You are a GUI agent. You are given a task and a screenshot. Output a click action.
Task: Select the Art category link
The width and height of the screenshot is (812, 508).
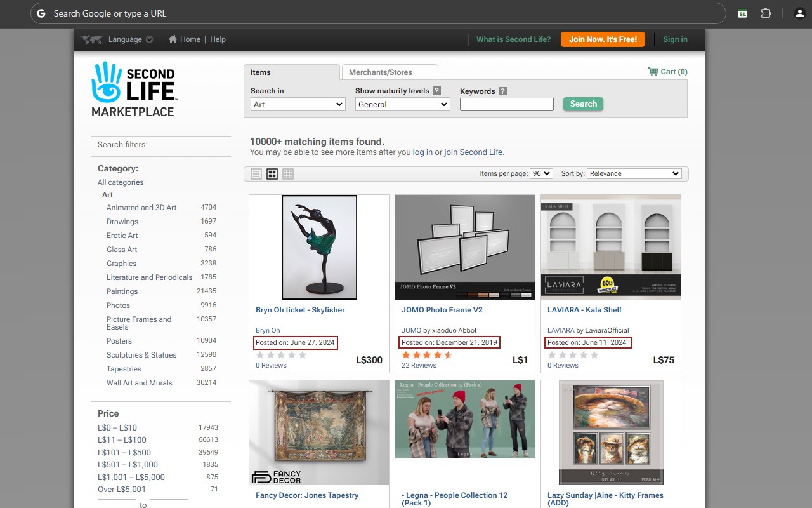(108, 195)
